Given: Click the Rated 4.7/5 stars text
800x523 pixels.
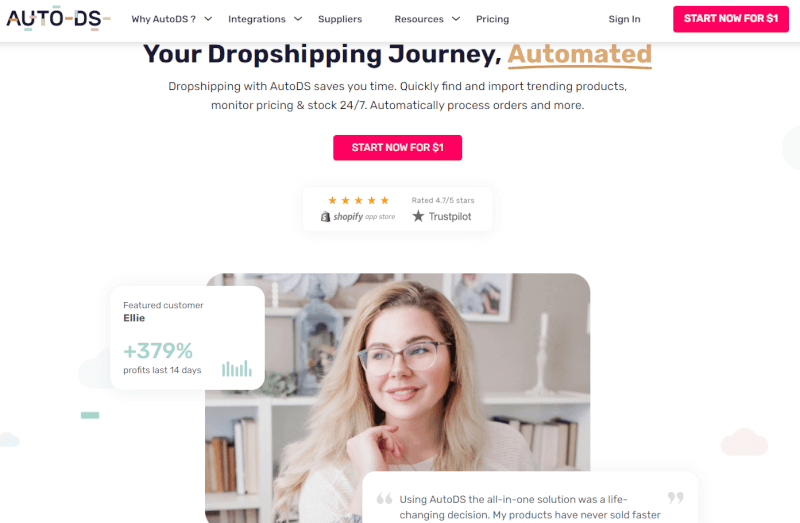Looking at the screenshot, I should coord(443,200).
